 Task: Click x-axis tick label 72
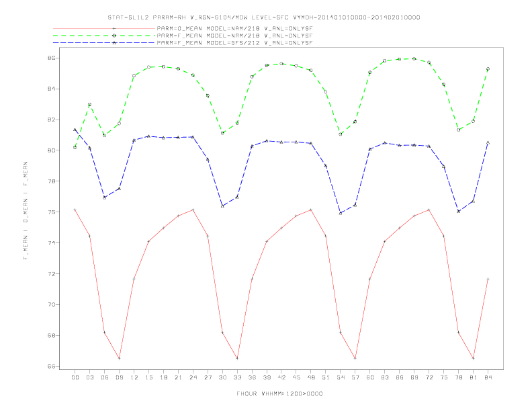[429, 377]
